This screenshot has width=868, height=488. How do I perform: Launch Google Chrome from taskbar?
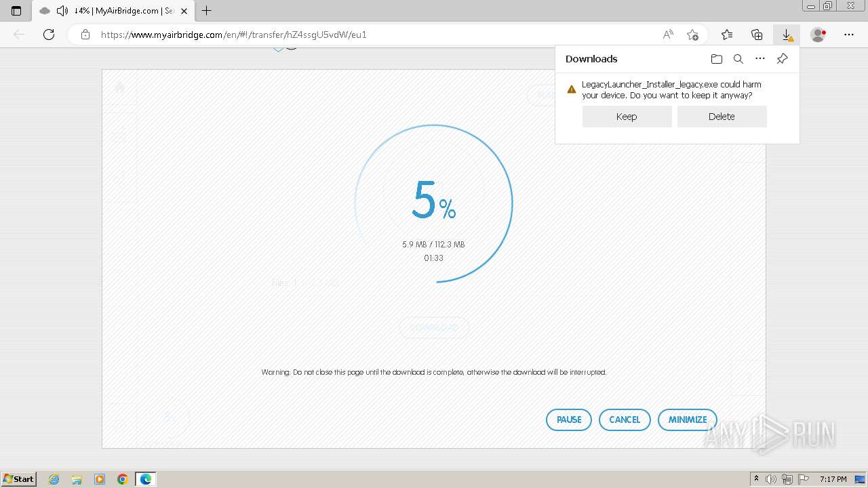tap(122, 479)
